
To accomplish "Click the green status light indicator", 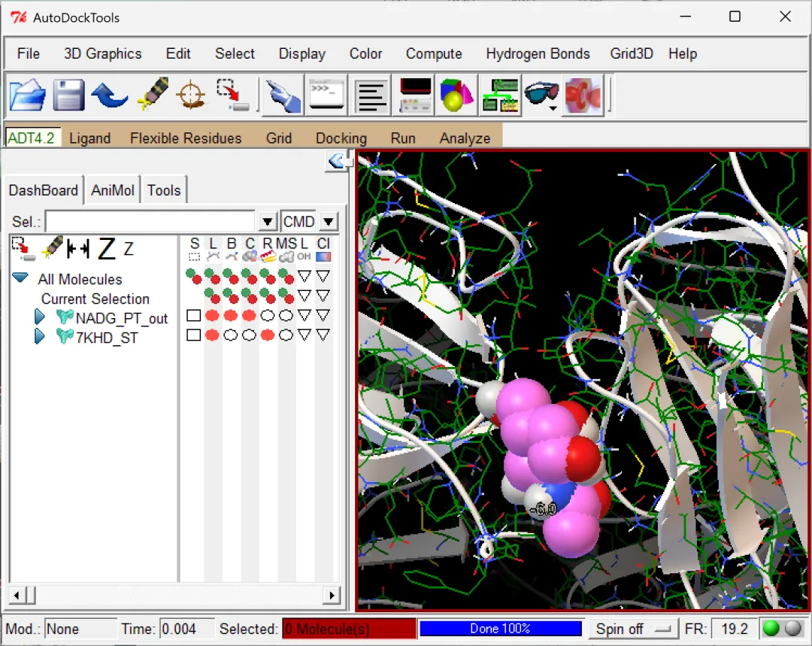I will [771, 629].
